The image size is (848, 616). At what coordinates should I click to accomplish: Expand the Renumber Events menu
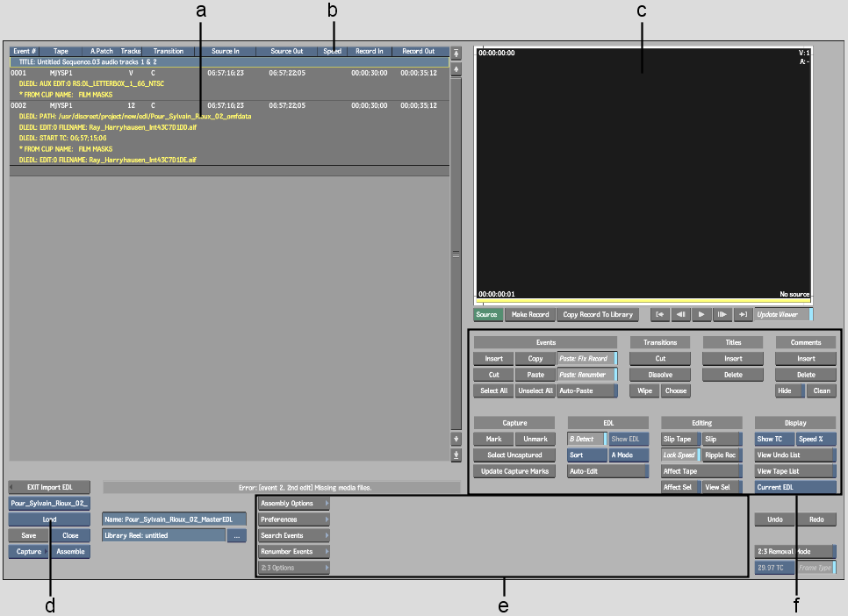(x=294, y=552)
